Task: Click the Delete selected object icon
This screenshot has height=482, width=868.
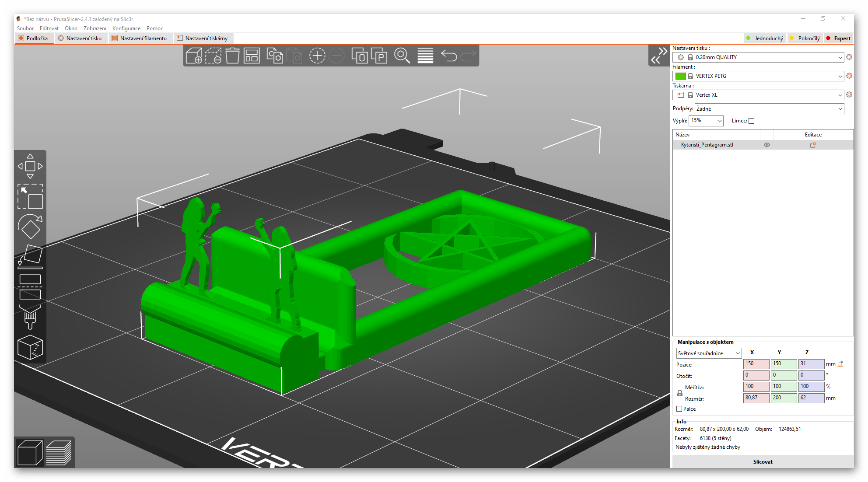Action: (x=213, y=56)
